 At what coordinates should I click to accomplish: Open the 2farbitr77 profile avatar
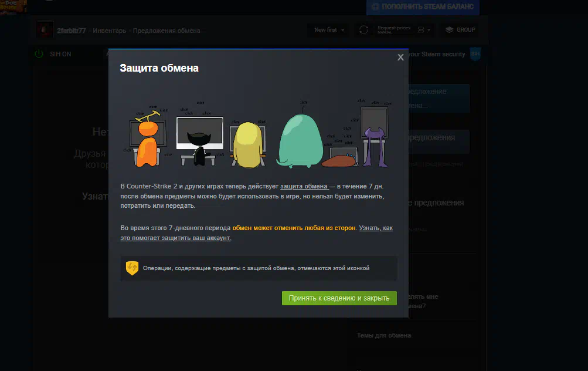(45, 29)
